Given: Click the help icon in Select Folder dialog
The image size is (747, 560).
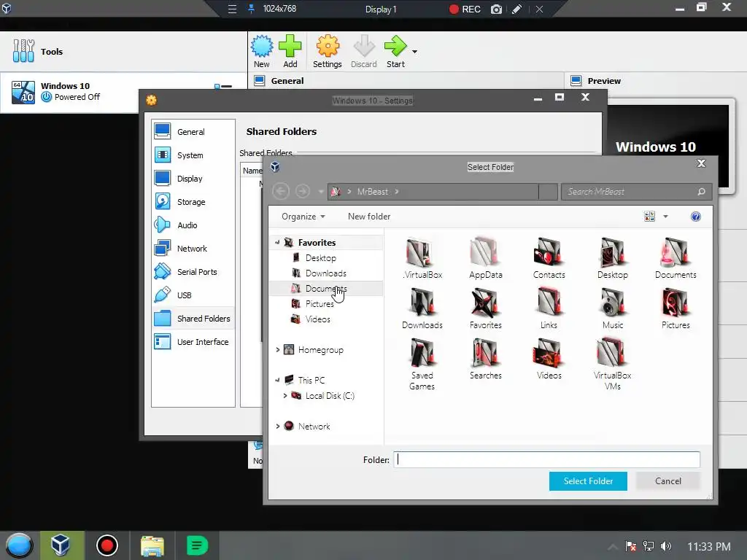Looking at the screenshot, I should [x=695, y=217].
